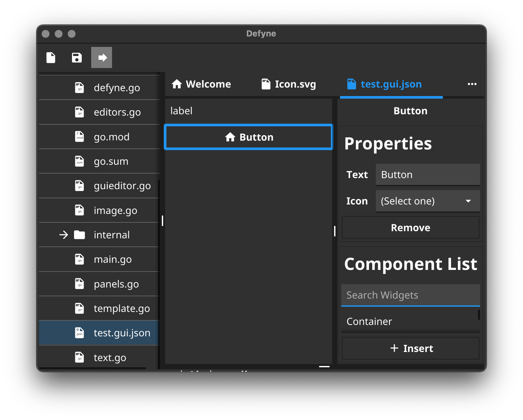Select test.gui.json in the file tree
Image resolution: width=523 pixels, height=420 pixels.
point(99,333)
